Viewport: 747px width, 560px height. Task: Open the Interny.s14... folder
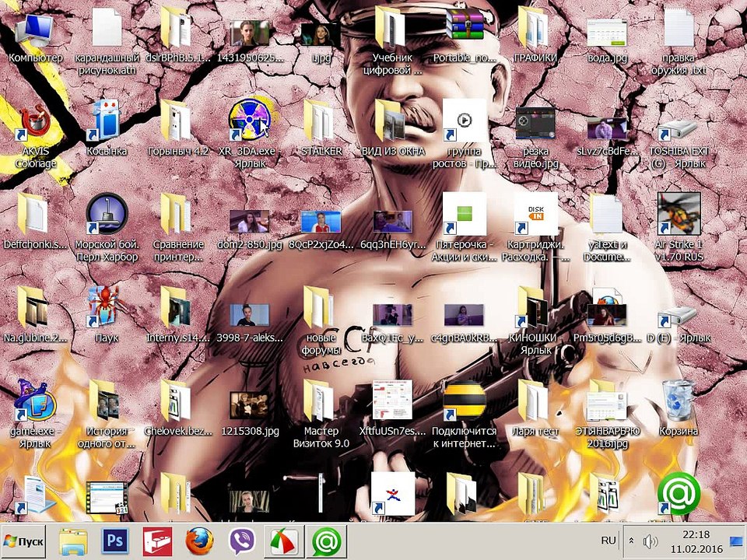point(178,307)
